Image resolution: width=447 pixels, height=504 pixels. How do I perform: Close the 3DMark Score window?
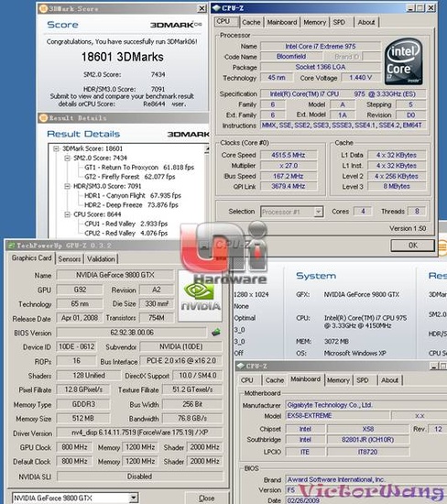pyautogui.click(x=202, y=8)
